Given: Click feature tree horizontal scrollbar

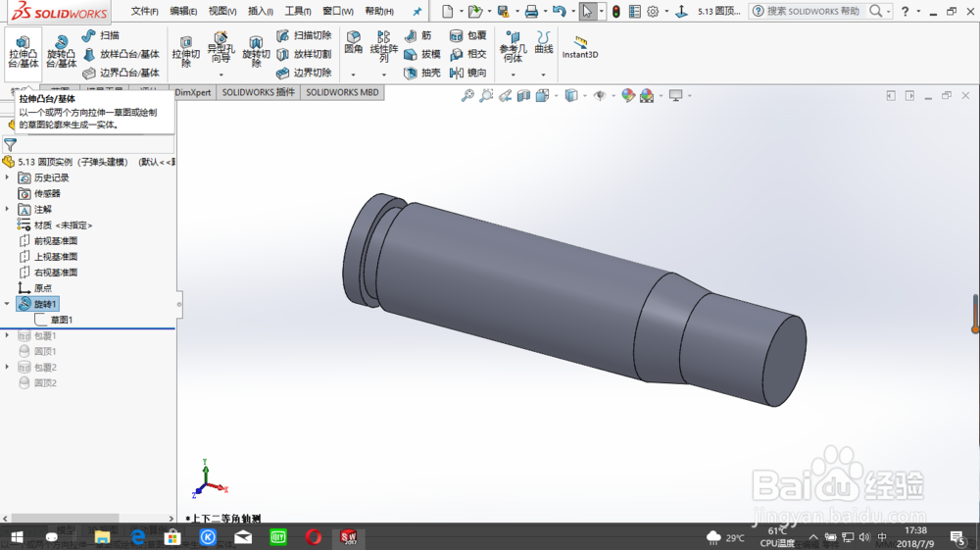Looking at the screenshot, I should 65,518.
